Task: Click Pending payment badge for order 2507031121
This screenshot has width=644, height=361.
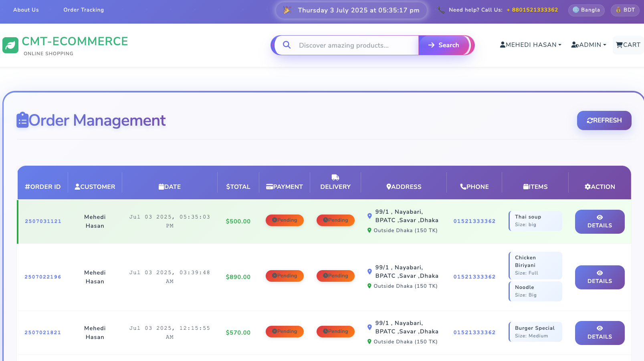Action: [x=285, y=220]
